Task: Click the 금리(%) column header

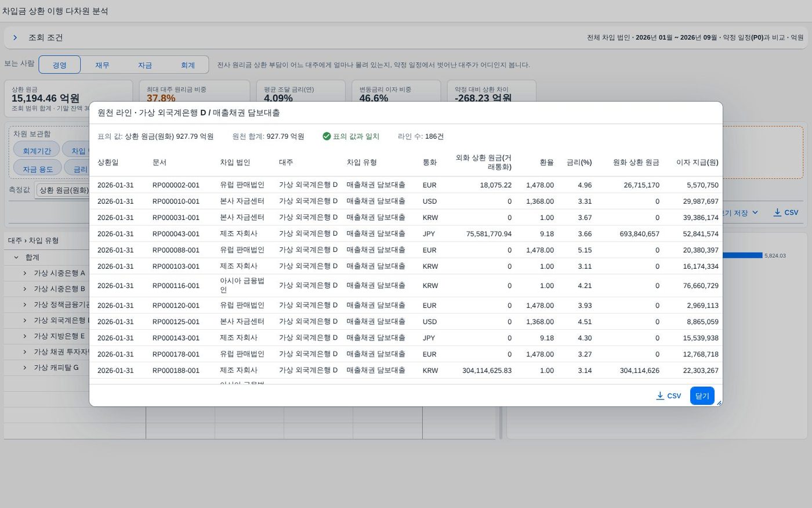Action: tap(579, 163)
